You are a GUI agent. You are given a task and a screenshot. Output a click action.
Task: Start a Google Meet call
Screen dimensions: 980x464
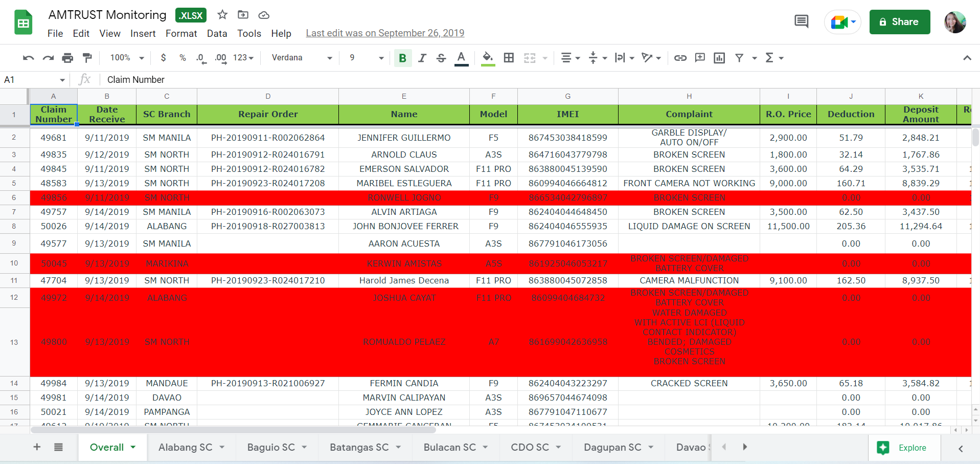click(842, 22)
